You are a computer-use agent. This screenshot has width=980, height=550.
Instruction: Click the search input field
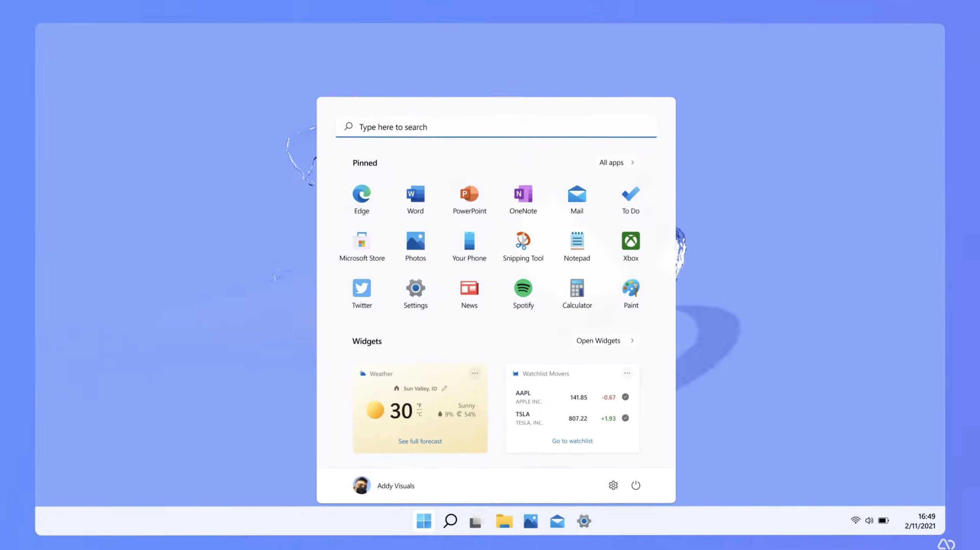coord(496,126)
